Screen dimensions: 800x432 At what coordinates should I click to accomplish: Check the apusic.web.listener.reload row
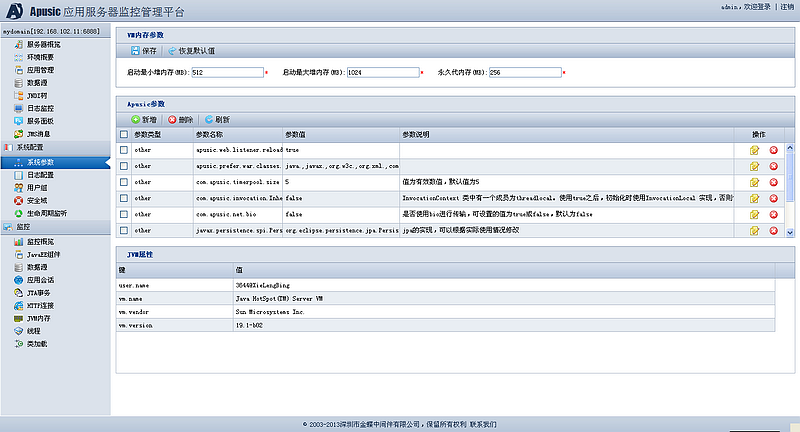123,150
